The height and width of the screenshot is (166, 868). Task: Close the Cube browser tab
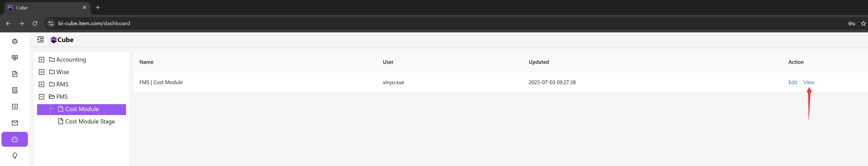click(x=85, y=7)
